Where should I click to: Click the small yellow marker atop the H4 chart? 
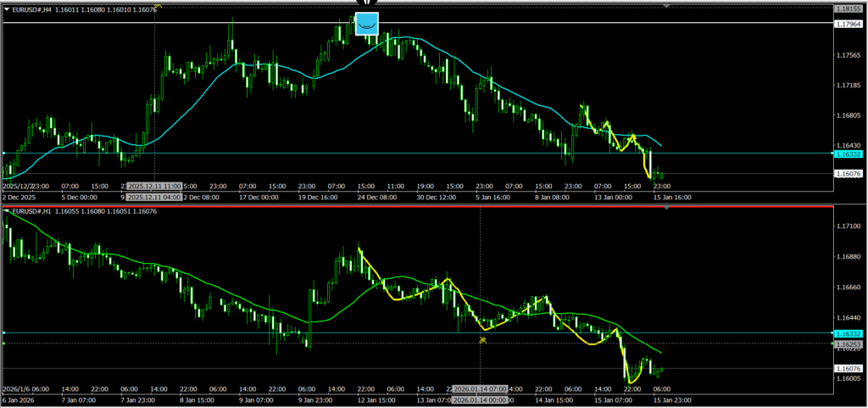pyautogui.click(x=159, y=5)
